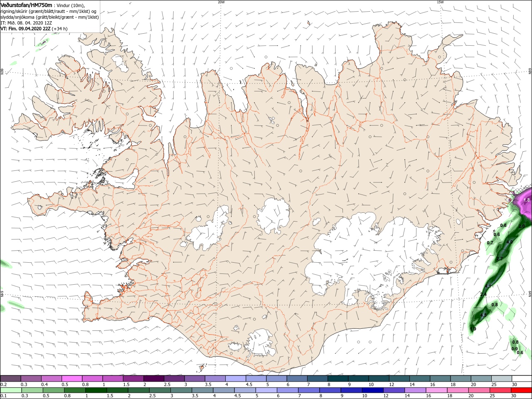532x399 pixels.
Task: Click the 1.8 value in the purple snow area
Action: coord(527,200)
